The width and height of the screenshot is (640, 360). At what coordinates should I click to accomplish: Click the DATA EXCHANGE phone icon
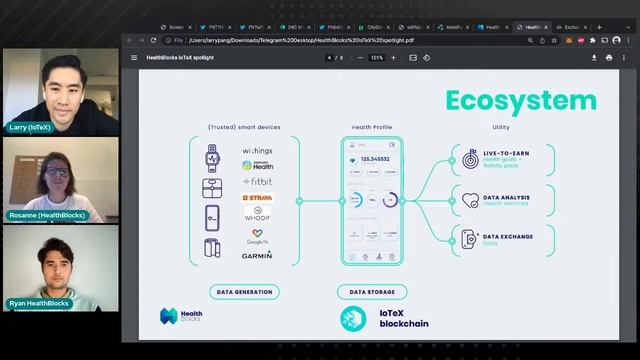(x=470, y=239)
